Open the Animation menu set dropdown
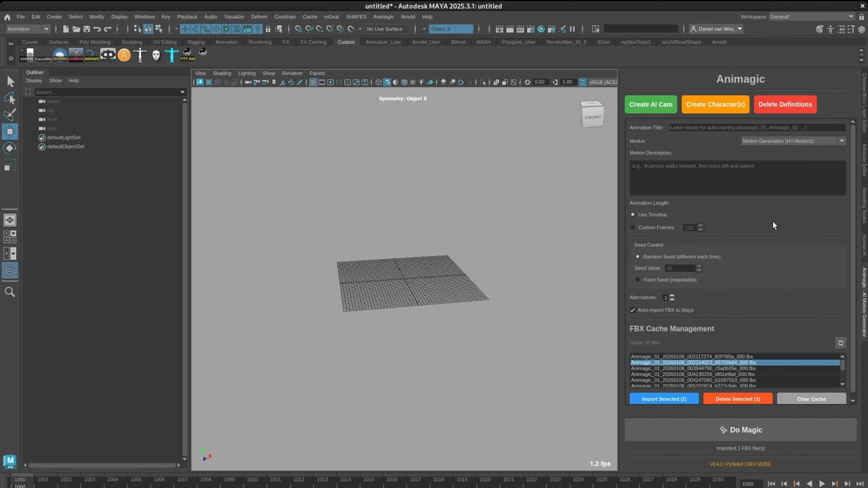The width and height of the screenshot is (868, 488). point(28,29)
